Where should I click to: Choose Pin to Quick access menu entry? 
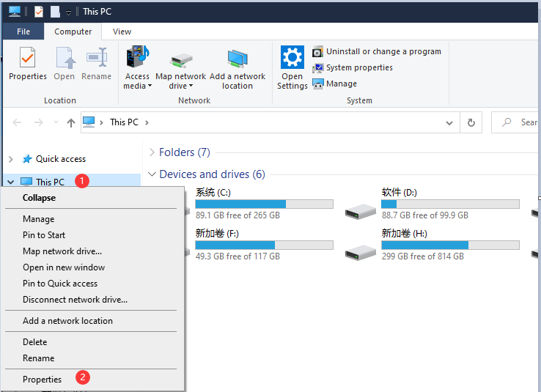pos(60,284)
